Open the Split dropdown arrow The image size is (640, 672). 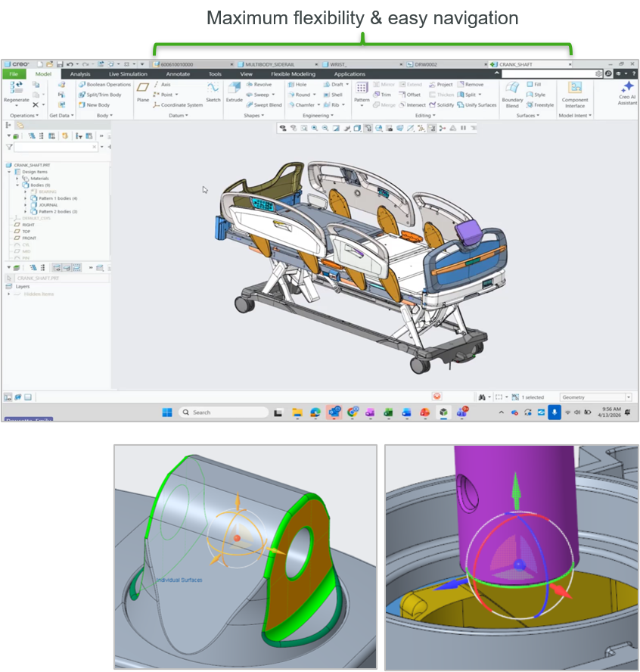(480, 95)
